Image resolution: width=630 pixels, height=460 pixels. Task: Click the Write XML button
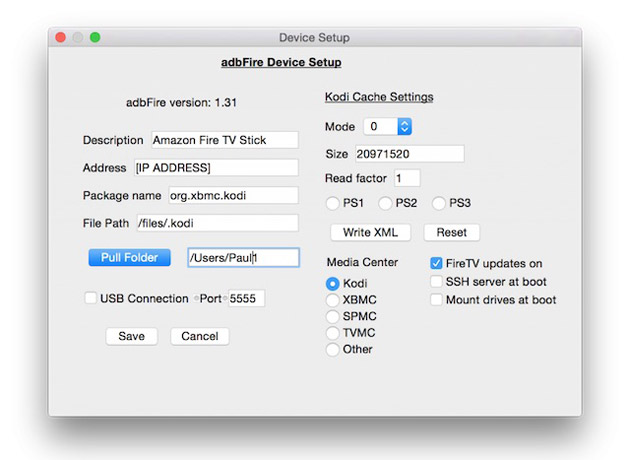pyautogui.click(x=370, y=233)
